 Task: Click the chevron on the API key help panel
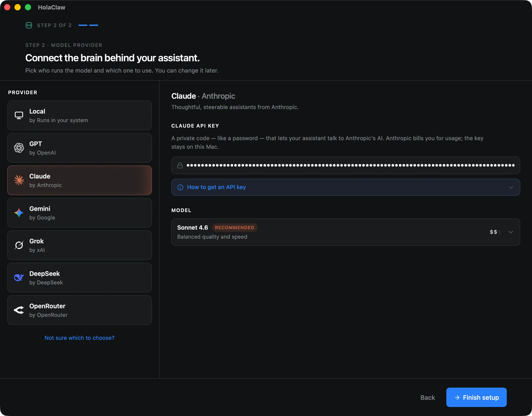point(511,187)
